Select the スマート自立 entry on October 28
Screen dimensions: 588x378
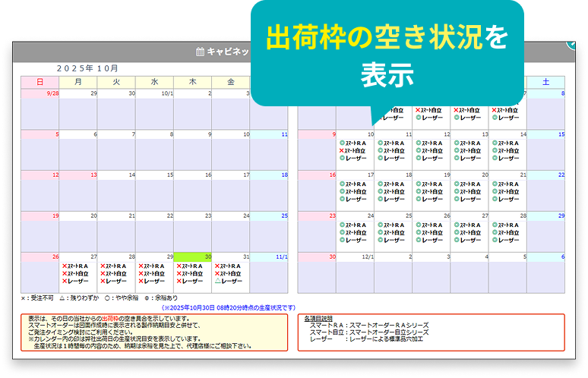click(113, 273)
